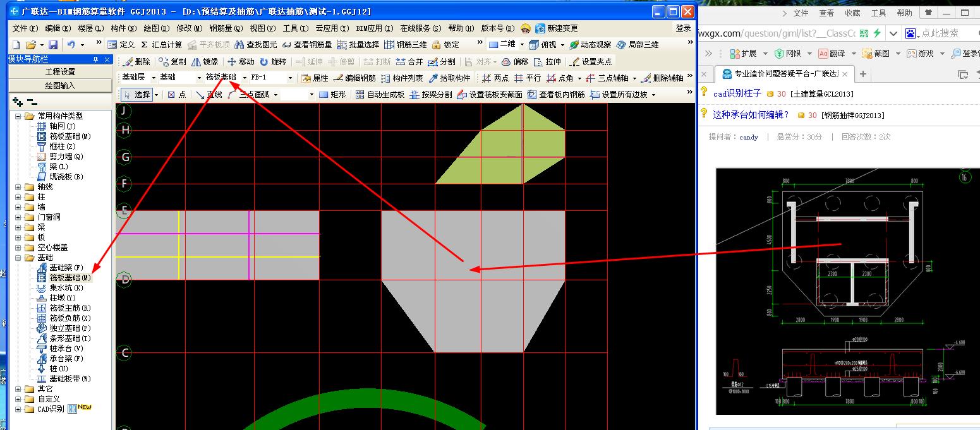980x430 pixels.
Task: Open the 云应用(Y) menu
Action: tap(332, 28)
